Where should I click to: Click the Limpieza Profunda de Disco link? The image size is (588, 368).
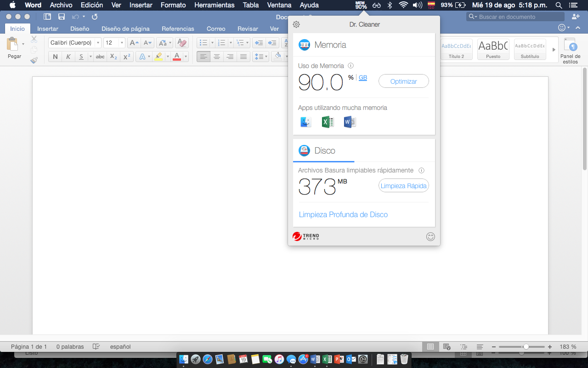343,214
